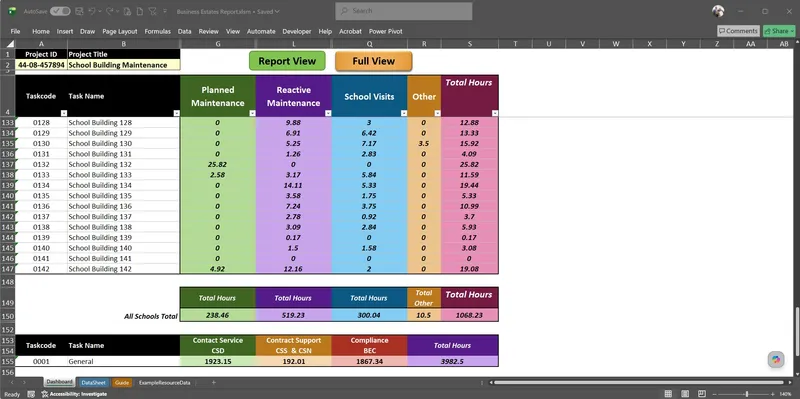Open the Redo history dropdown arrow

pos(118,11)
